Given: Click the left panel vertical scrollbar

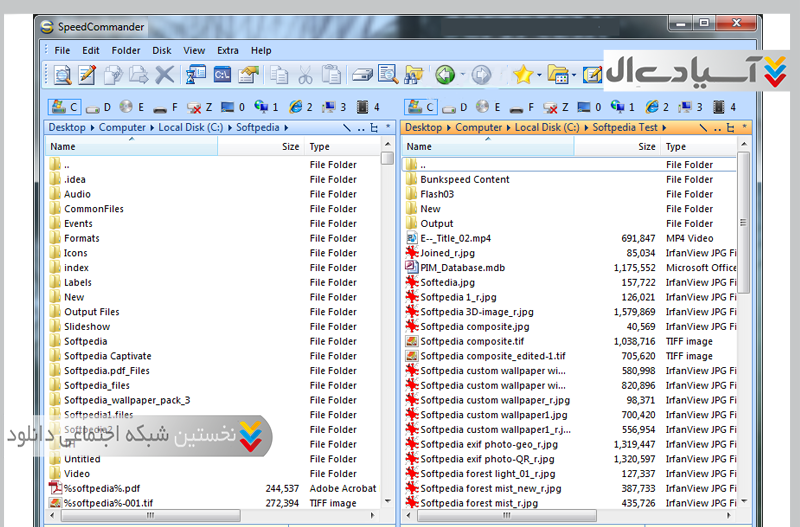Looking at the screenshot, I should point(387,300).
